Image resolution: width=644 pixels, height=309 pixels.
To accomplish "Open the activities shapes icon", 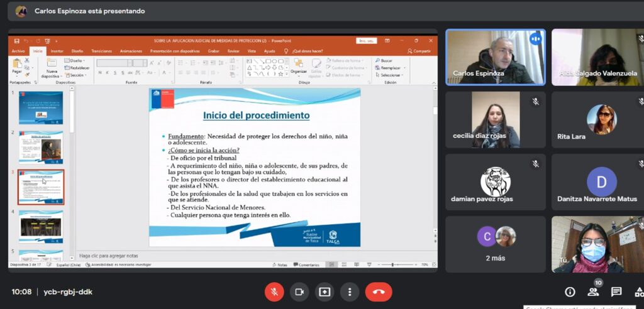I will pyautogui.click(x=638, y=292).
